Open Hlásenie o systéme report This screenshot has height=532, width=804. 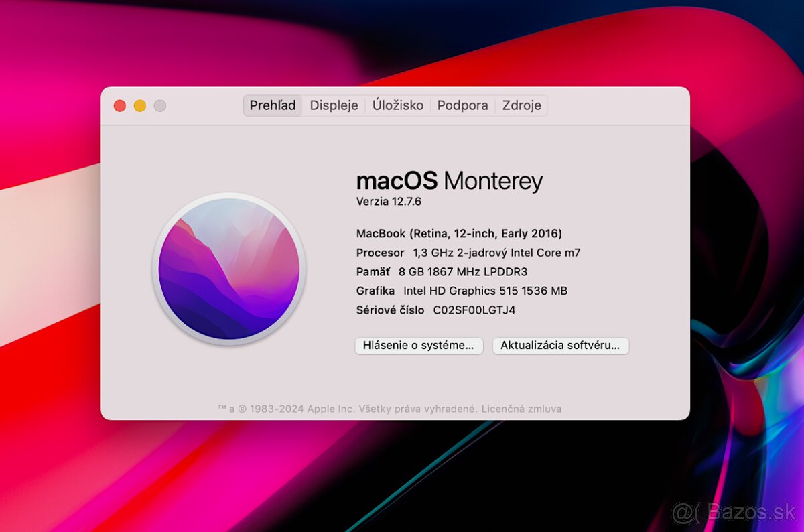click(419, 346)
